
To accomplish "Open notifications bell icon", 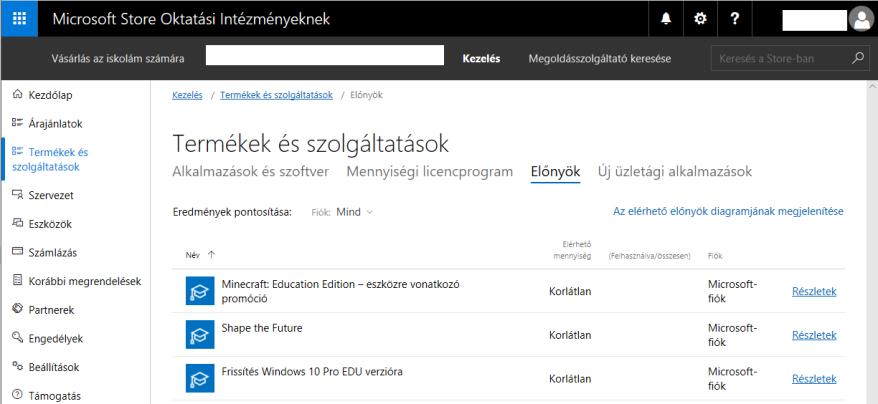I will pos(666,19).
